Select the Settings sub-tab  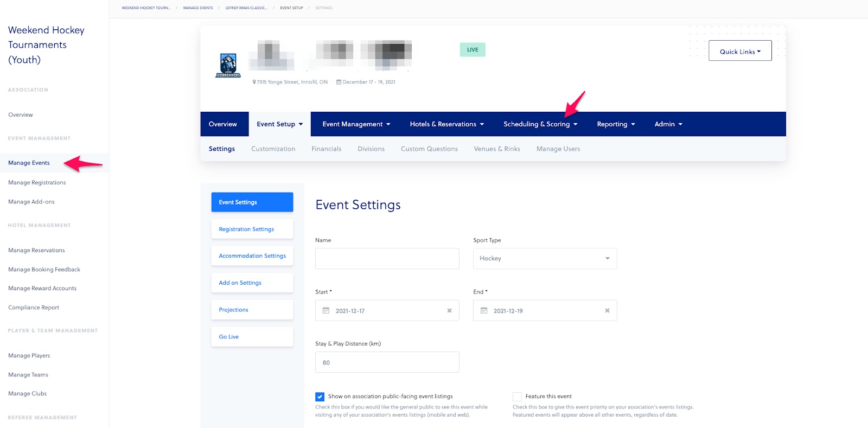tap(222, 149)
